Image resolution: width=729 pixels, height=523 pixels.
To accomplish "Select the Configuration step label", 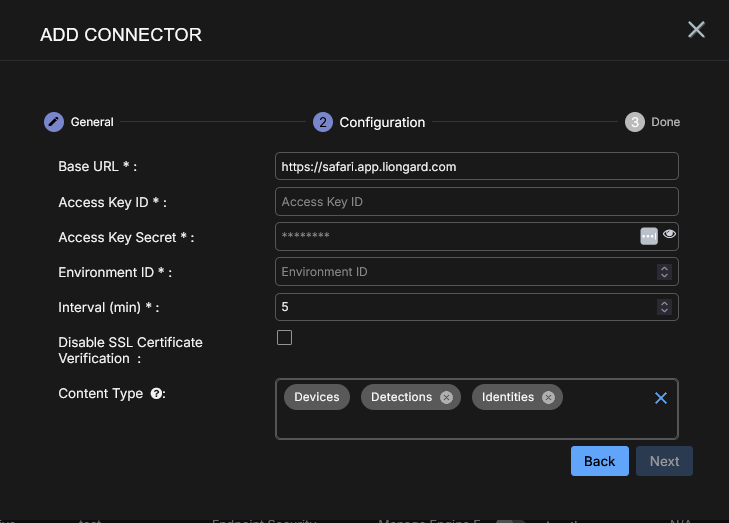I will 382,122.
